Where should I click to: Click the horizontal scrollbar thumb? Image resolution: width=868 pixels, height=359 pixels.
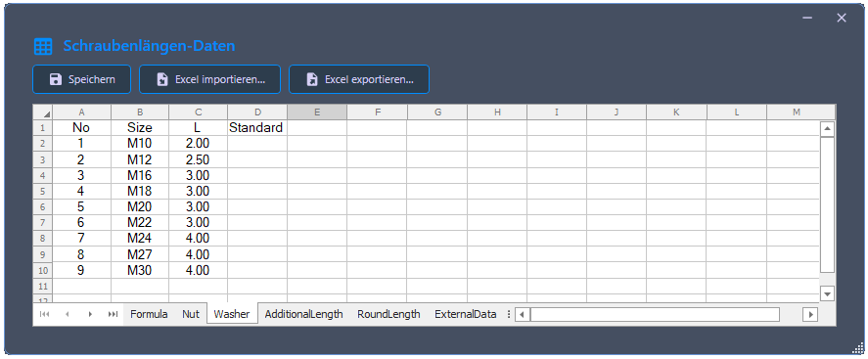tap(655, 315)
